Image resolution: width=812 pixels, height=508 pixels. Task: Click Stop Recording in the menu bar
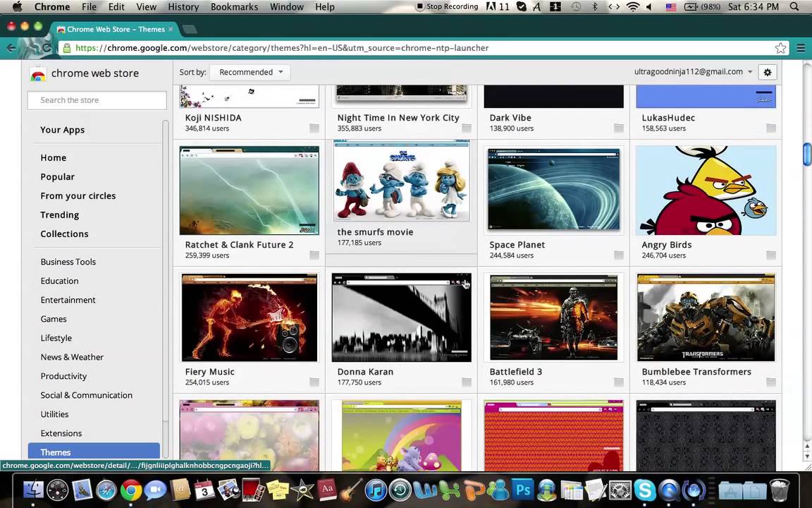pos(448,7)
